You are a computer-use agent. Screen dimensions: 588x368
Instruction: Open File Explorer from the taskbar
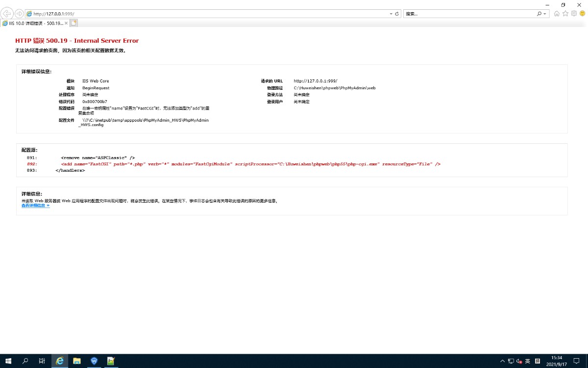pyautogui.click(x=77, y=361)
